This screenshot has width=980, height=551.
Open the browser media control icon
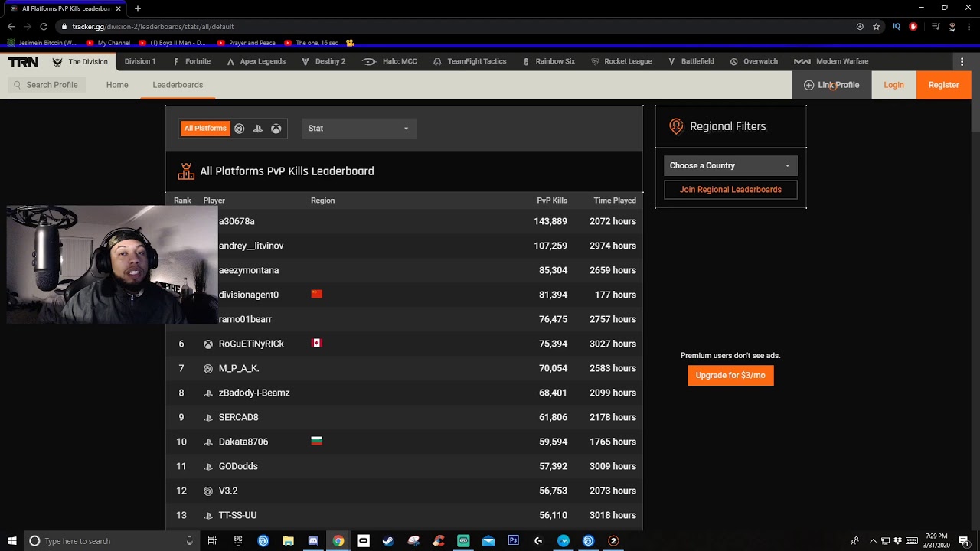click(936, 27)
